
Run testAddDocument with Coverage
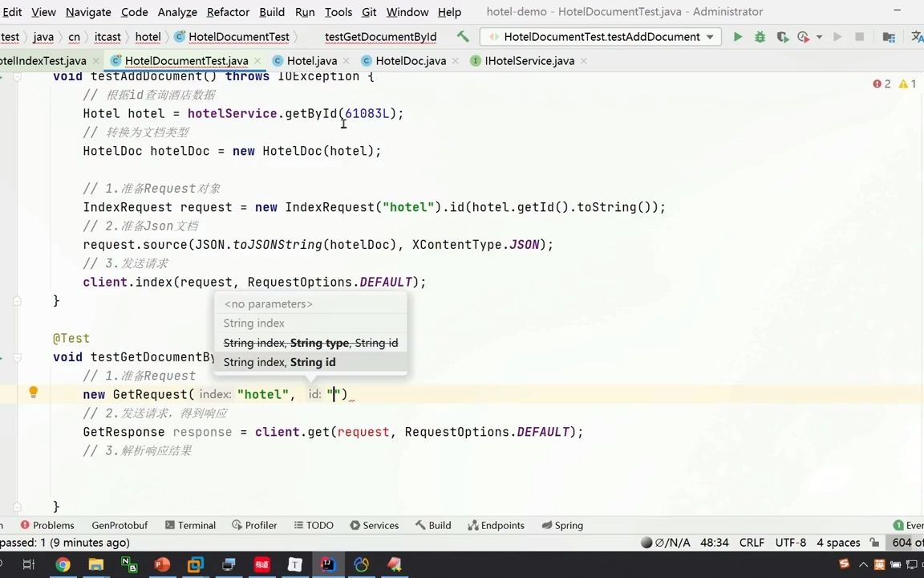click(781, 36)
